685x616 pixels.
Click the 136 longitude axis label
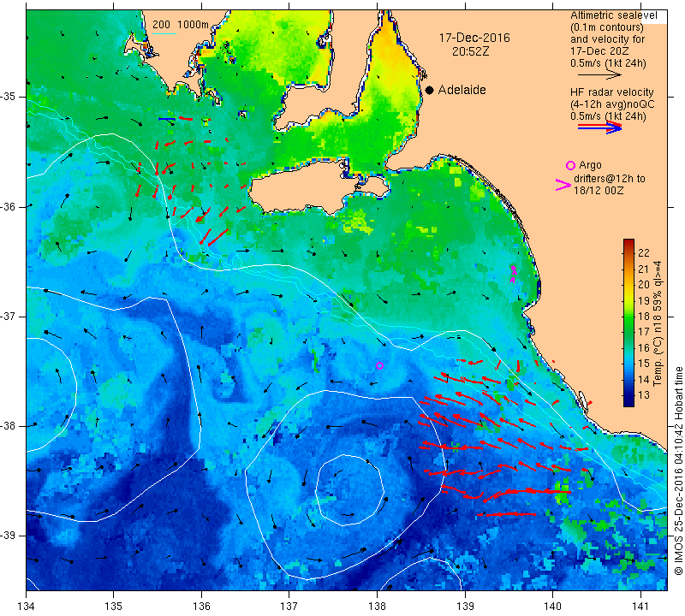(x=201, y=607)
